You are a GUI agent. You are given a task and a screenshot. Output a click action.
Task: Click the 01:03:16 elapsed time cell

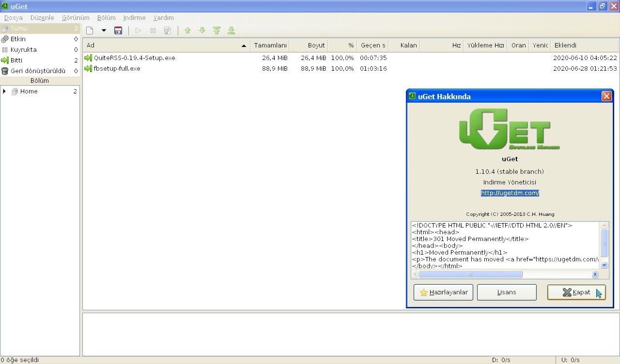click(x=373, y=69)
